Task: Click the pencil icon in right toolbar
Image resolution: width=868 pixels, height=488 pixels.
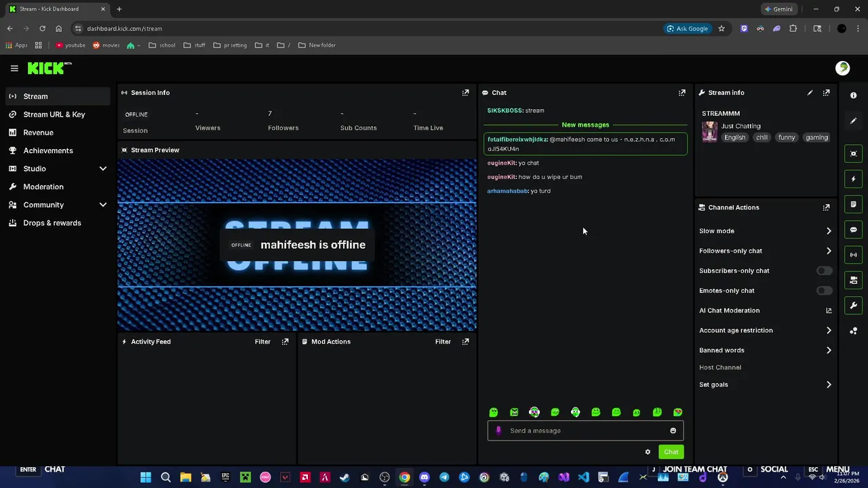Action: click(x=853, y=121)
